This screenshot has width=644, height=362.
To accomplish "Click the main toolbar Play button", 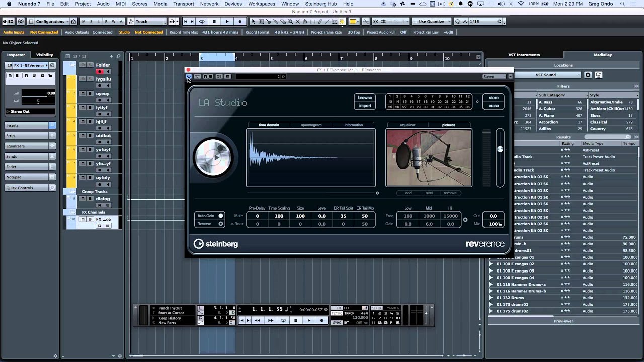I will click(x=227, y=22).
